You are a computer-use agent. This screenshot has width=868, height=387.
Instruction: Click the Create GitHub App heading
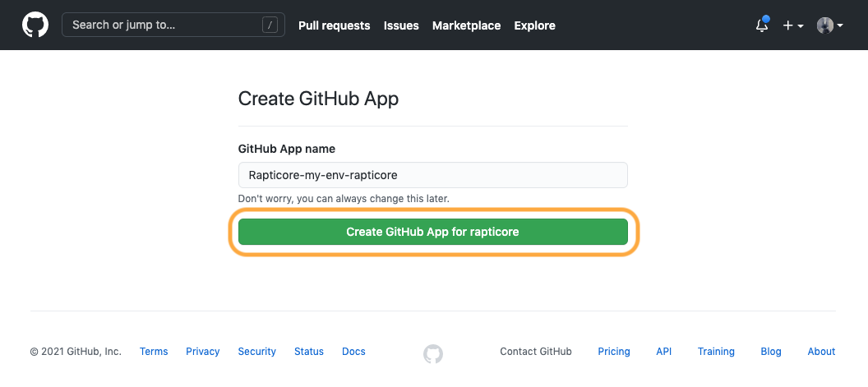[x=318, y=99]
